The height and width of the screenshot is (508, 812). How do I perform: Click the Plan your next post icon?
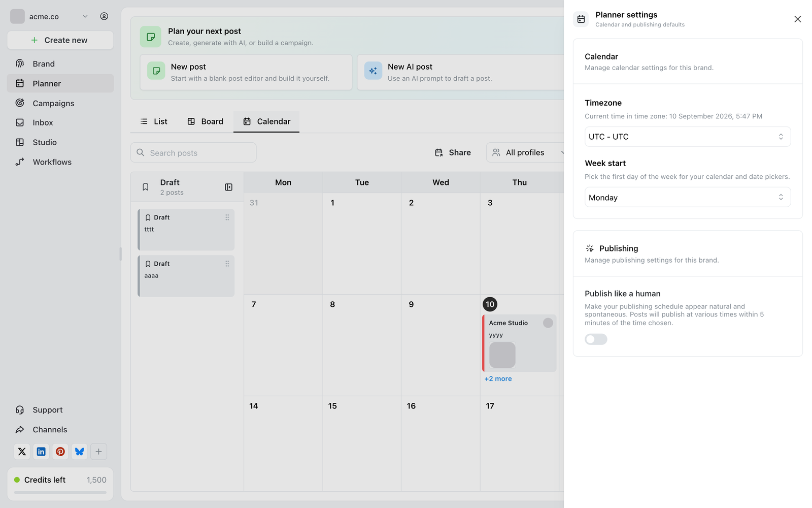point(151,37)
